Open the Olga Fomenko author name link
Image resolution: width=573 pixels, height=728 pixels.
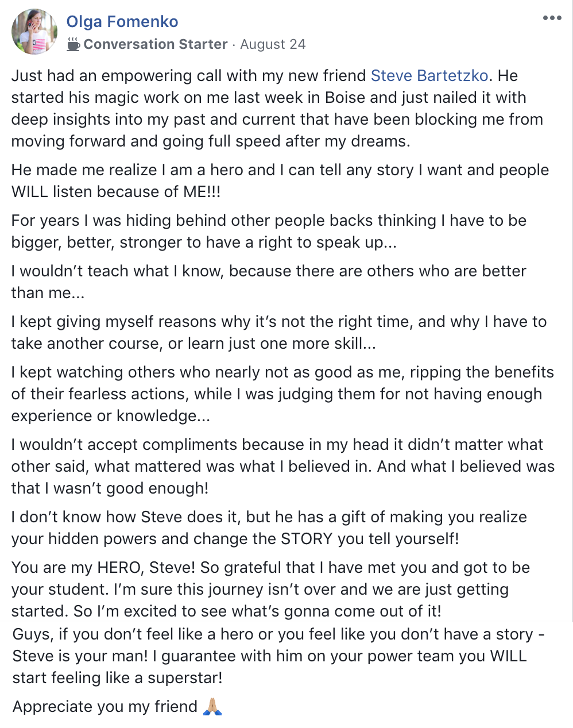pos(122,22)
